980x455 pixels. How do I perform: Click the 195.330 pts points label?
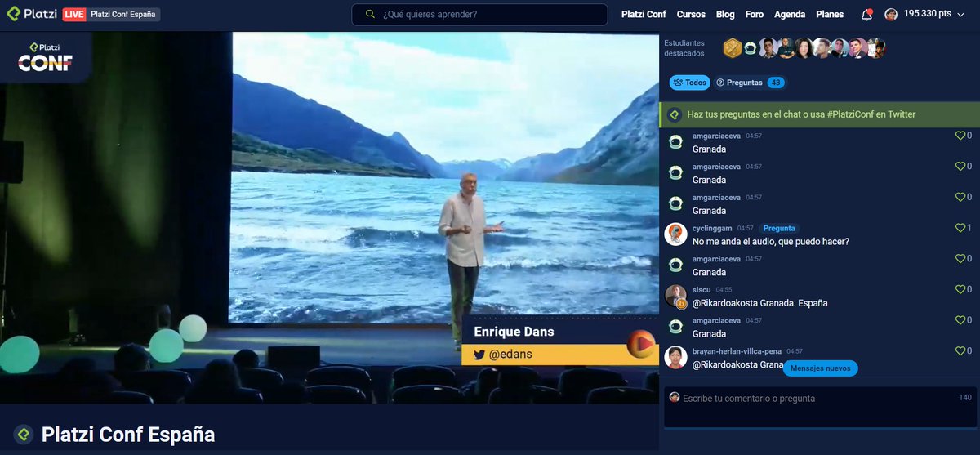(928, 15)
